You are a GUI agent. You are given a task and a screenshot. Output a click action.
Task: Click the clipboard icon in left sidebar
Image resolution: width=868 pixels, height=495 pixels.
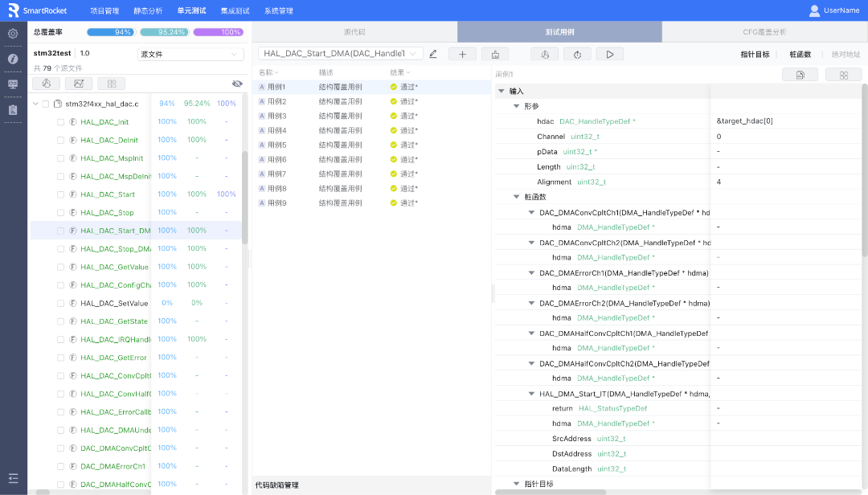[13, 110]
